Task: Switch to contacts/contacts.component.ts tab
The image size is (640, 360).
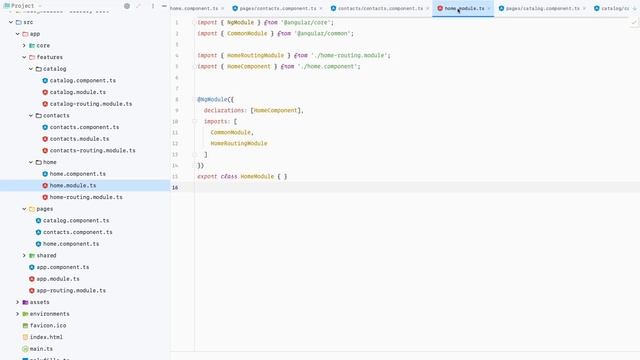Action: (380, 8)
